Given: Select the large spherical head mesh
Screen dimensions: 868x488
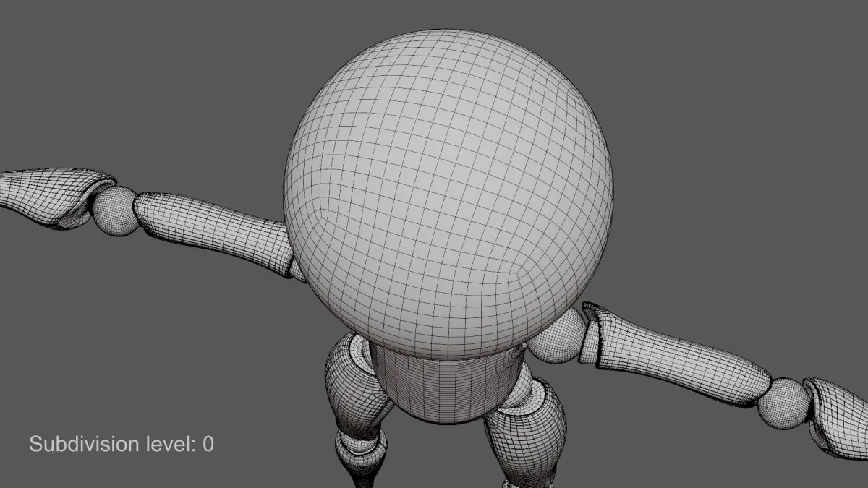Looking at the screenshot, I should coord(448,195).
